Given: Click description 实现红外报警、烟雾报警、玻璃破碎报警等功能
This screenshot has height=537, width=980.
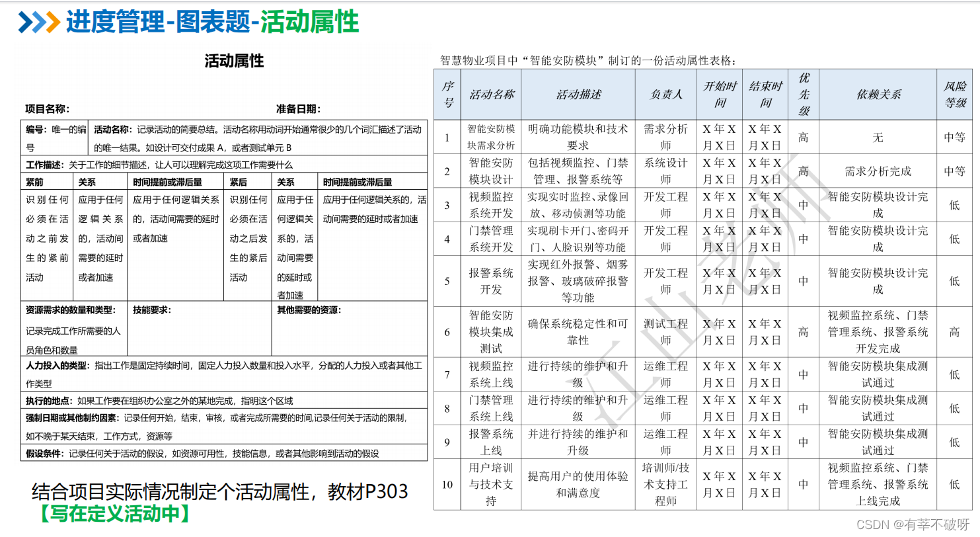Looking at the screenshot, I should pos(578,281).
